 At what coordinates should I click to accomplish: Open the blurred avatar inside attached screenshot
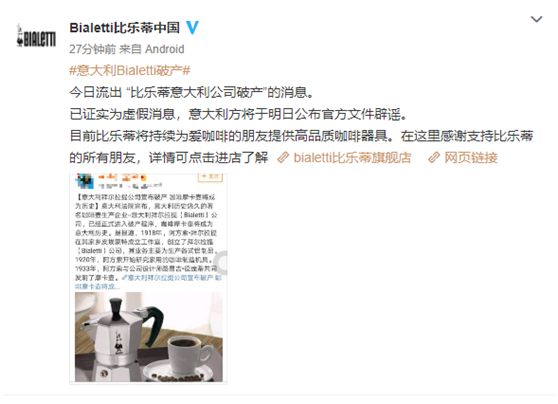[84, 181]
